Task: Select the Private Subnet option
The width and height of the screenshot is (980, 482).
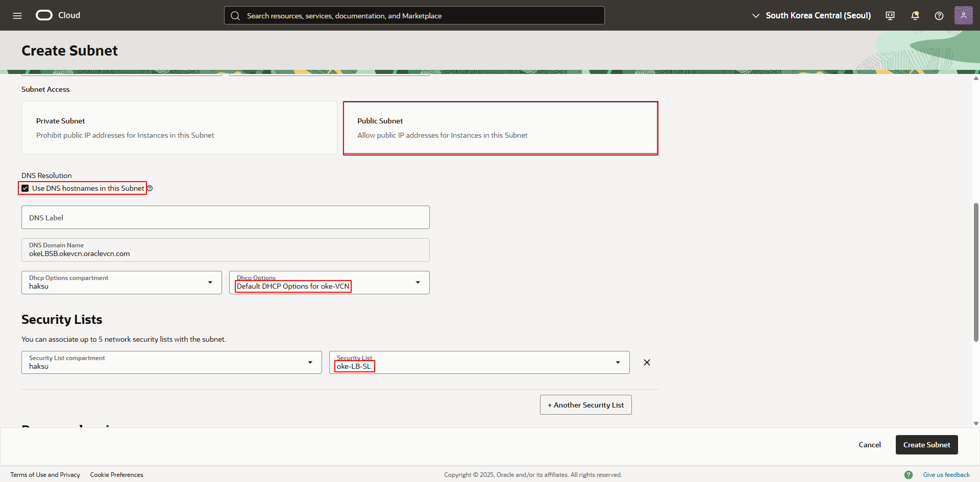Action: click(x=179, y=128)
